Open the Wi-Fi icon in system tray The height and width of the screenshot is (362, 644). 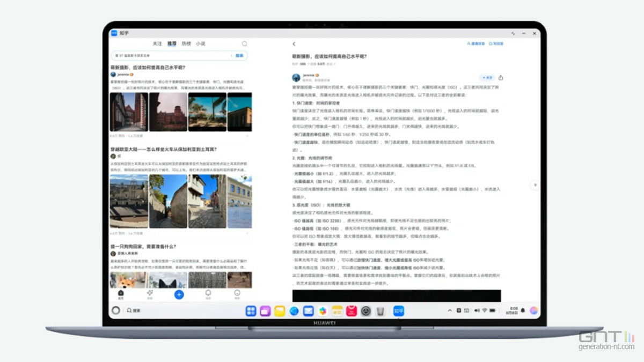485,311
